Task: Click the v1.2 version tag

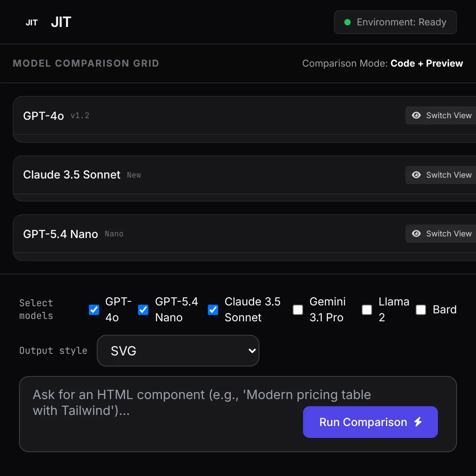Action: coord(80,116)
